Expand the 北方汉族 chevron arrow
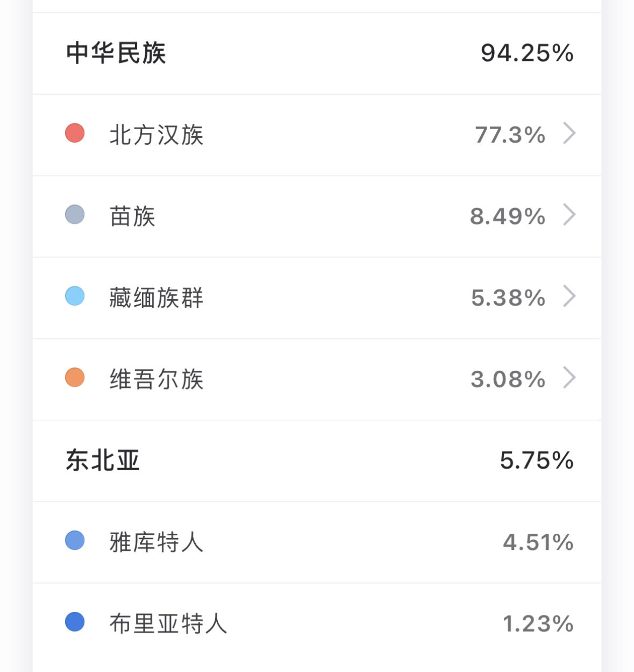 click(569, 133)
